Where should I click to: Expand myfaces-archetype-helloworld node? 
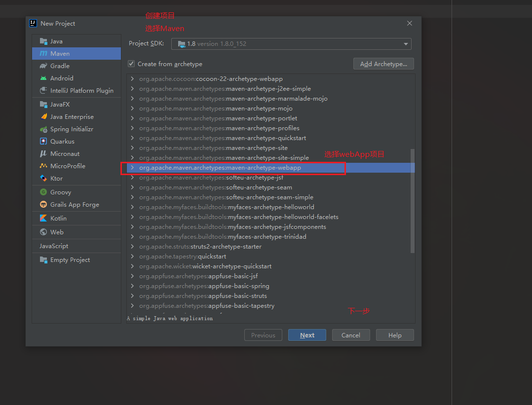pos(132,207)
